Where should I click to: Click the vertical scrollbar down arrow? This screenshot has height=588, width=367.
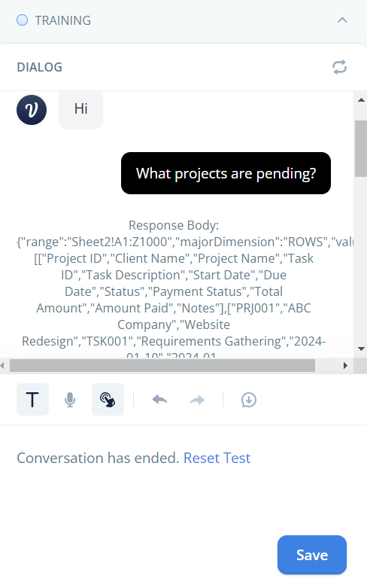[361, 349]
